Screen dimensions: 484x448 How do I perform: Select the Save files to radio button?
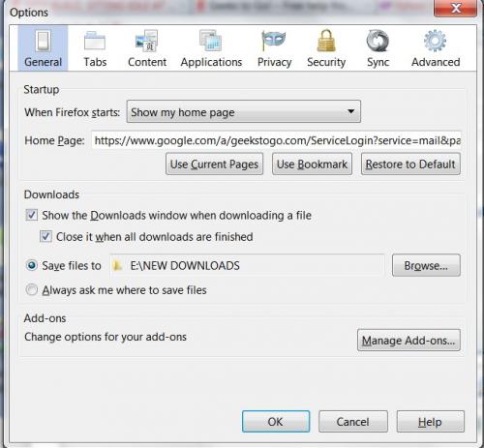pos(32,265)
